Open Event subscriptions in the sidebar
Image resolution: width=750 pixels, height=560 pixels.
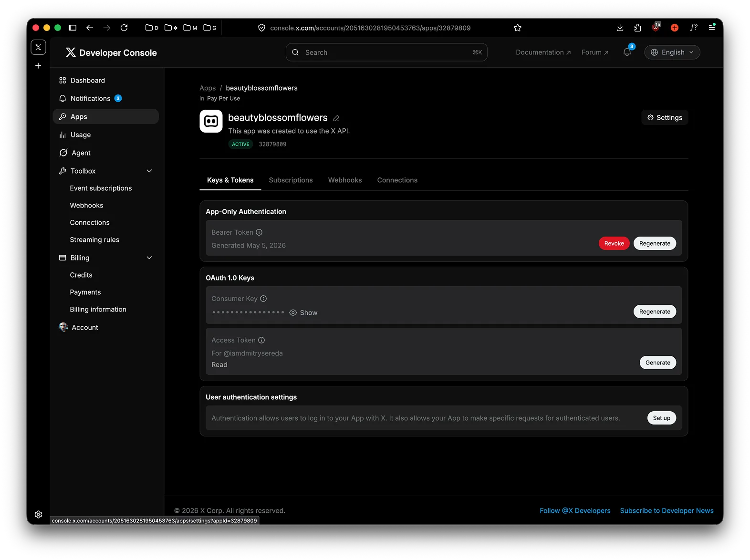coord(101,188)
